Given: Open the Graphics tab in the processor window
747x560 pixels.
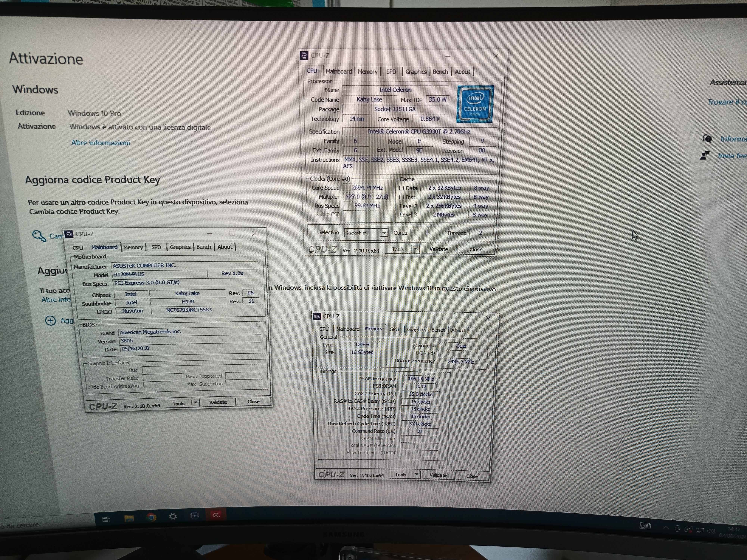Looking at the screenshot, I should coord(416,71).
